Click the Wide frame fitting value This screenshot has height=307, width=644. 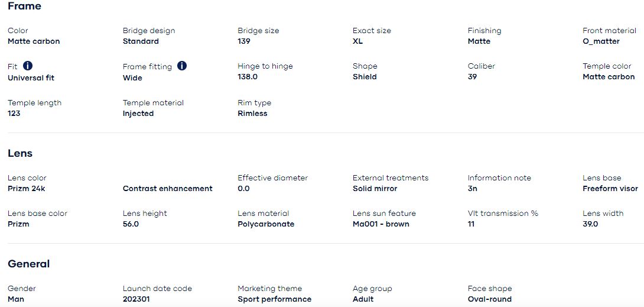tap(132, 77)
